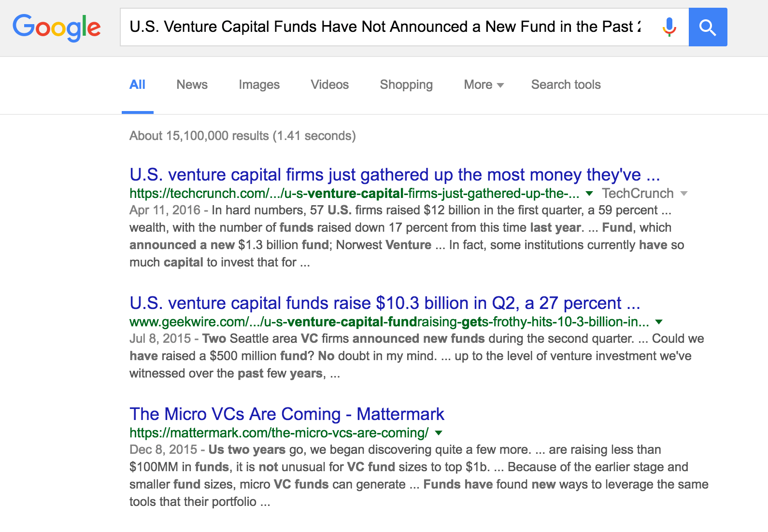Viewport: 768px width, 532px height.
Task: Click the TechCrunch source label
Action: (638, 193)
